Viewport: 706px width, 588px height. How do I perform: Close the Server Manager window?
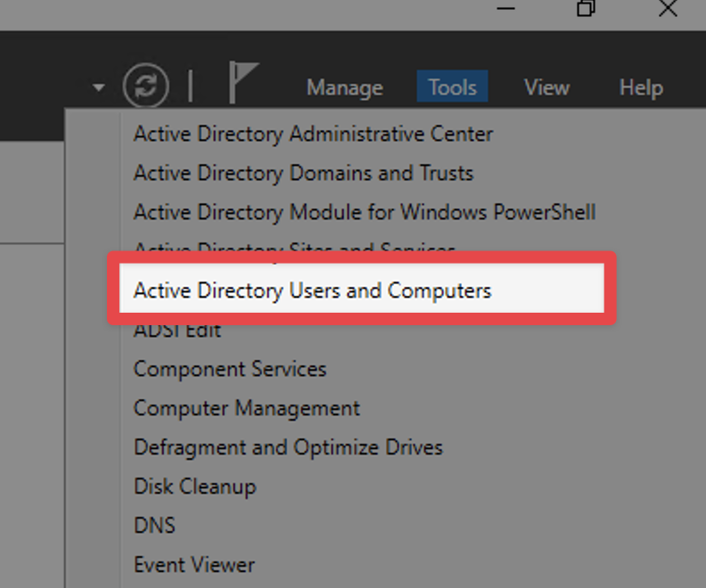(x=667, y=8)
